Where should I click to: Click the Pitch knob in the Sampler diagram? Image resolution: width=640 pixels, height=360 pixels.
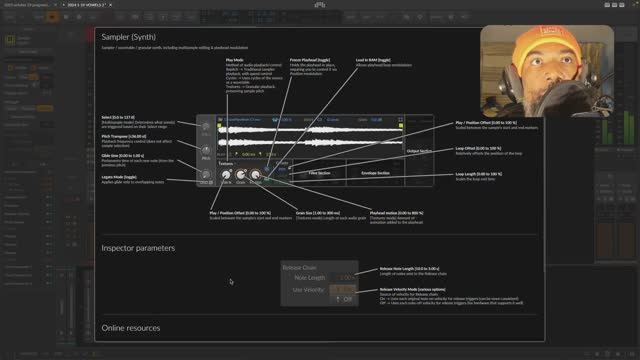pyautogui.click(x=206, y=150)
